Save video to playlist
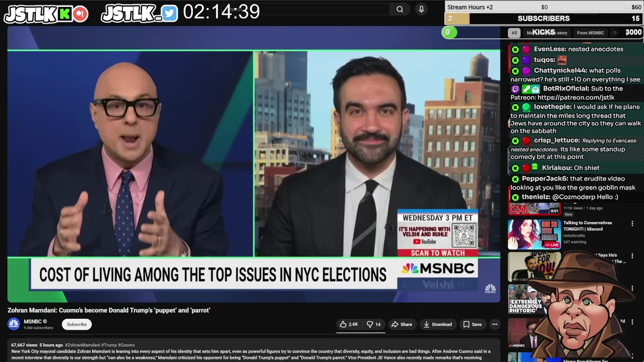Screen dimensions: 644x362 (472, 324)
